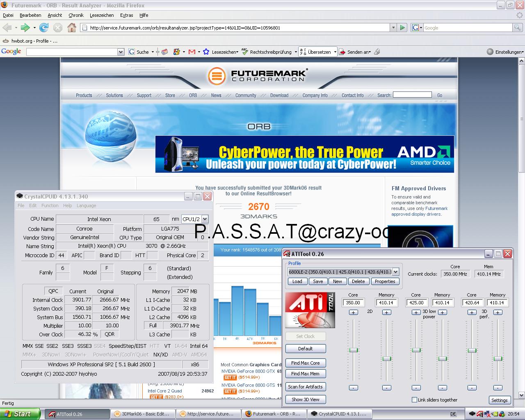The width and height of the screenshot is (525, 420).
Task: Expand Google toolbar search box dropdown
Action: [121, 52]
